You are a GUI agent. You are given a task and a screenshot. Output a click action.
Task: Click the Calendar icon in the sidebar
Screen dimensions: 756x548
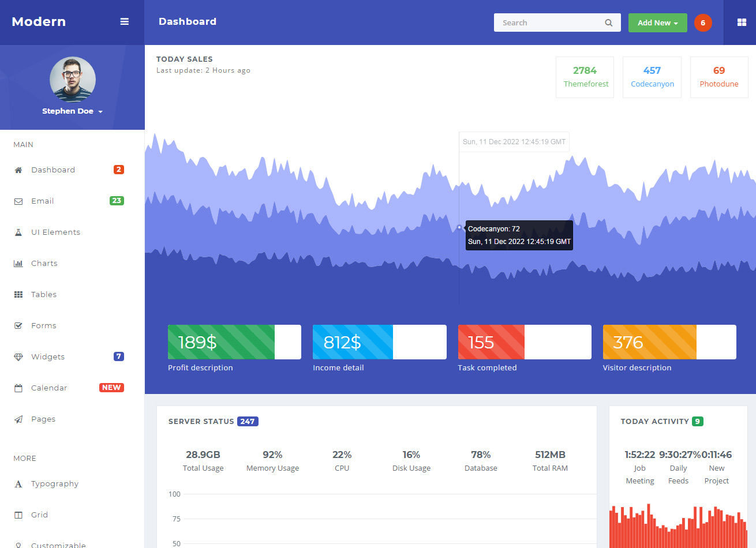click(18, 388)
